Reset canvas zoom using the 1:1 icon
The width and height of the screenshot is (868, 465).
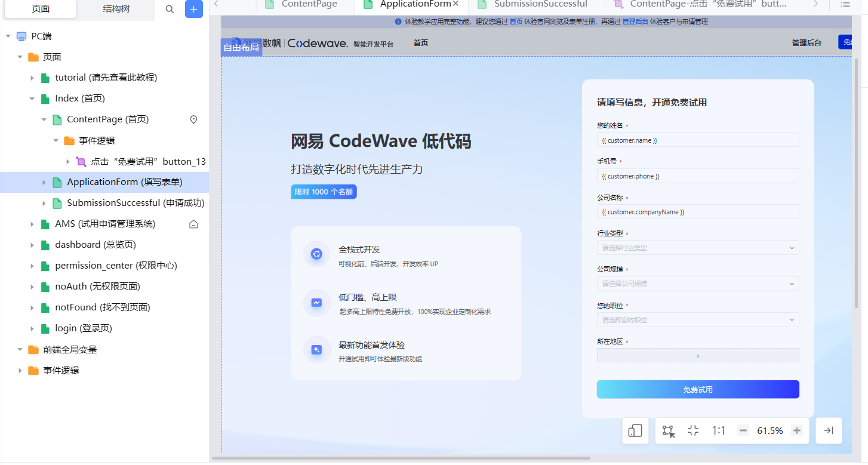[x=718, y=430]
